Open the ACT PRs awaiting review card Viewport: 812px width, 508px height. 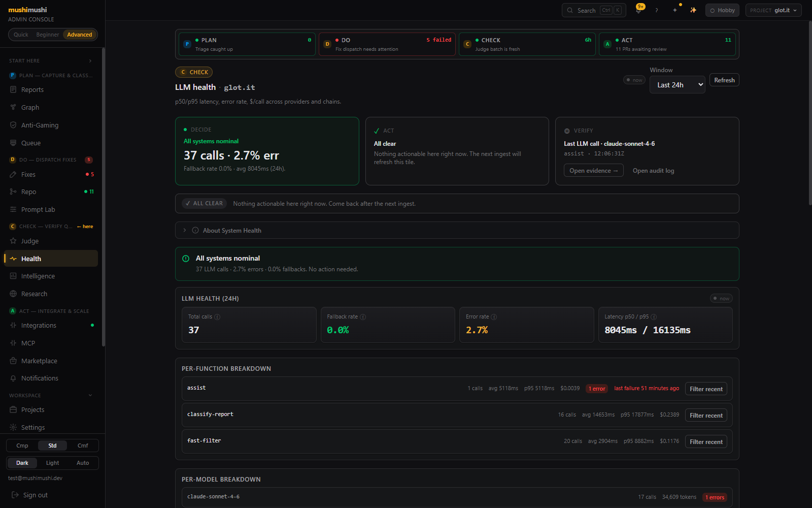click(667, 44)
